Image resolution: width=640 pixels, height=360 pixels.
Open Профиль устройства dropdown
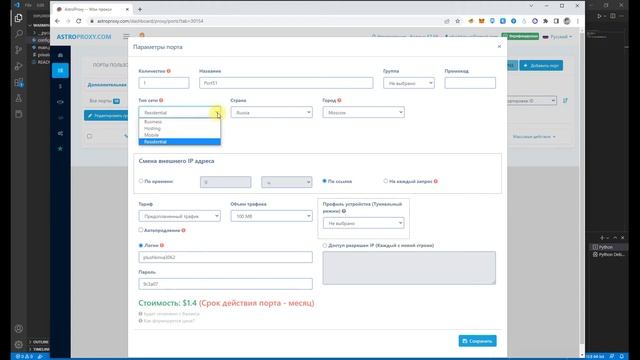pos(363,223)
